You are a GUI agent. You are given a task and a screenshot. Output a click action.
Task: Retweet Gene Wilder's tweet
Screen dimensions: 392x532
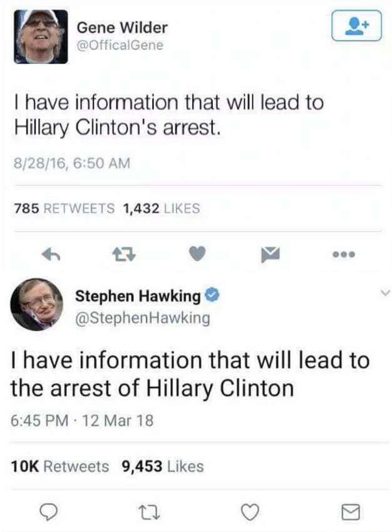click(x=124, y=254)
